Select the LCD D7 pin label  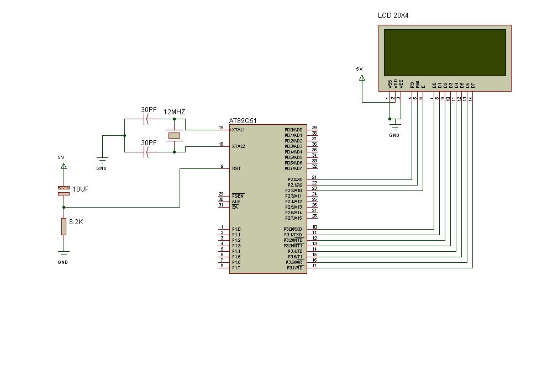coord(473,86)
